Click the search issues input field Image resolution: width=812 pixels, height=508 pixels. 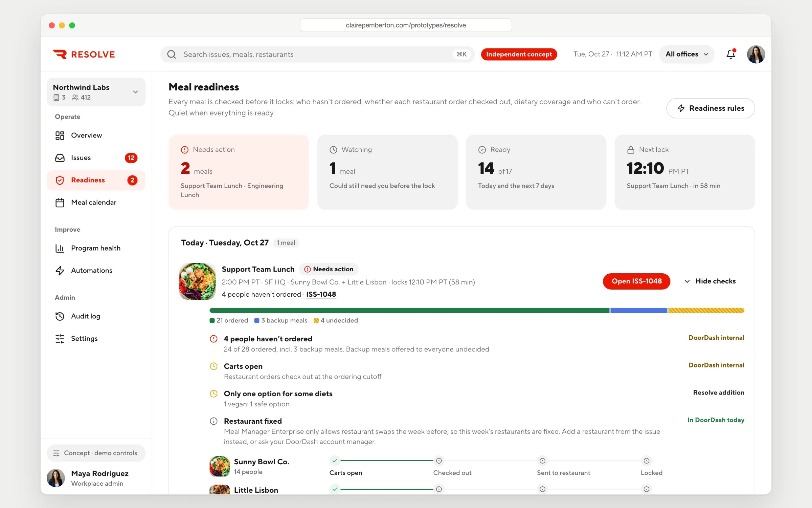point(317,54)
